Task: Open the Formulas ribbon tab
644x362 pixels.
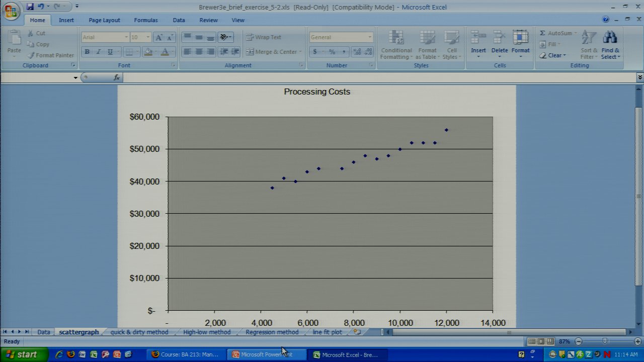Action: click(x=145, y=20)
